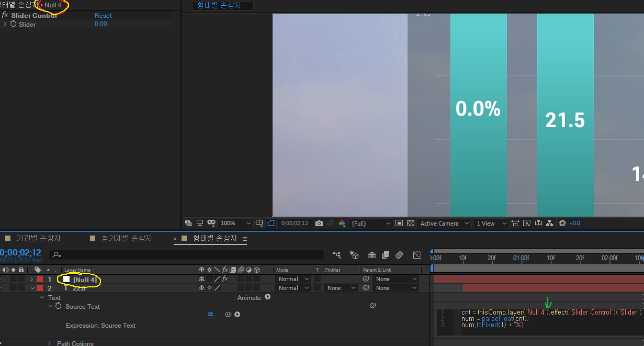
Task: Reset the Slider Control effect
Action: pyautogui.click(x=103, y=16)
